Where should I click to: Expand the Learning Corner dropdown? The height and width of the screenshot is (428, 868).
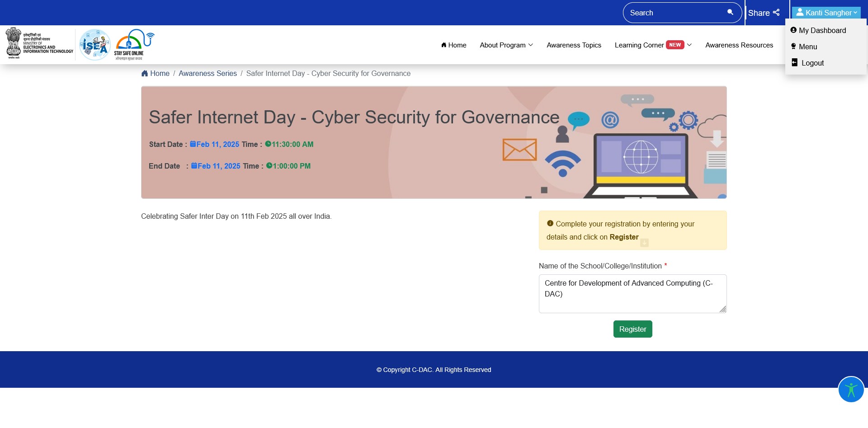pyautogui.click(x=653, y=45)
